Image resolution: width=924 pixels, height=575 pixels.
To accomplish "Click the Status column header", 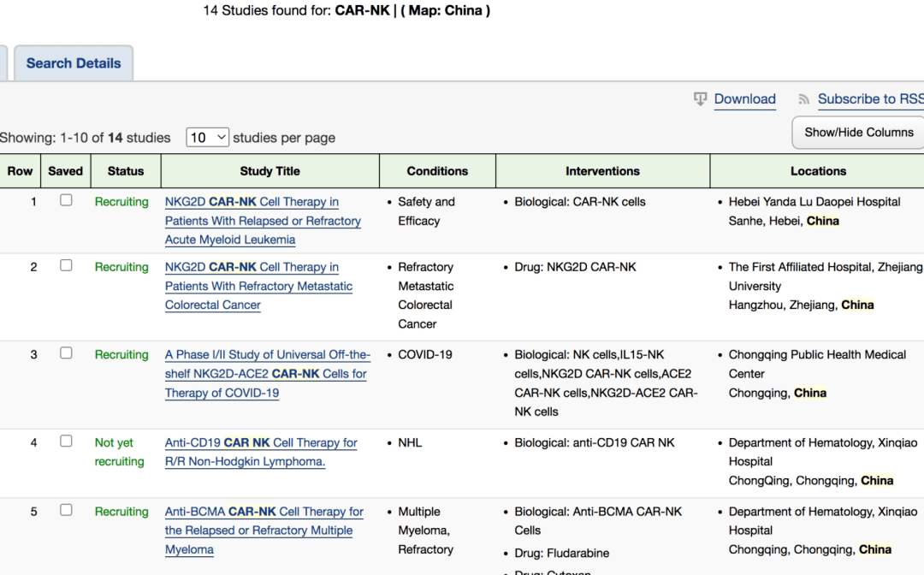I will 126,171.
